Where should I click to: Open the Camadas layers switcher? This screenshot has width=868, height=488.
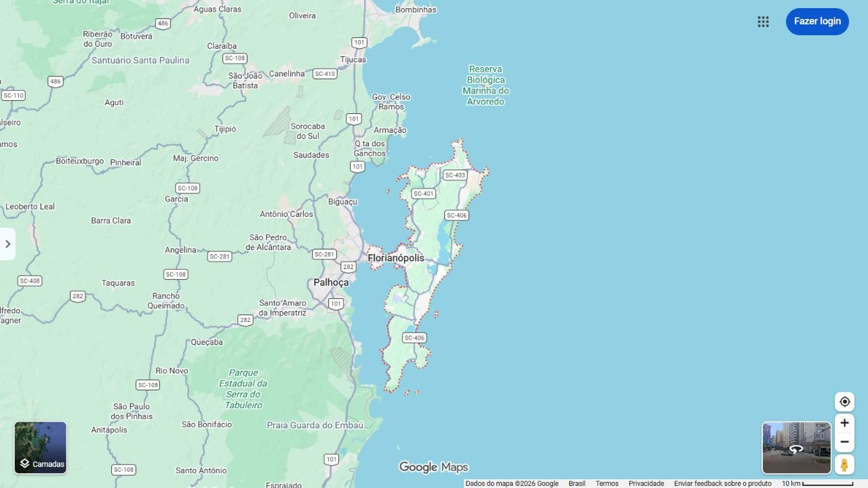click(x=41, y=448)
